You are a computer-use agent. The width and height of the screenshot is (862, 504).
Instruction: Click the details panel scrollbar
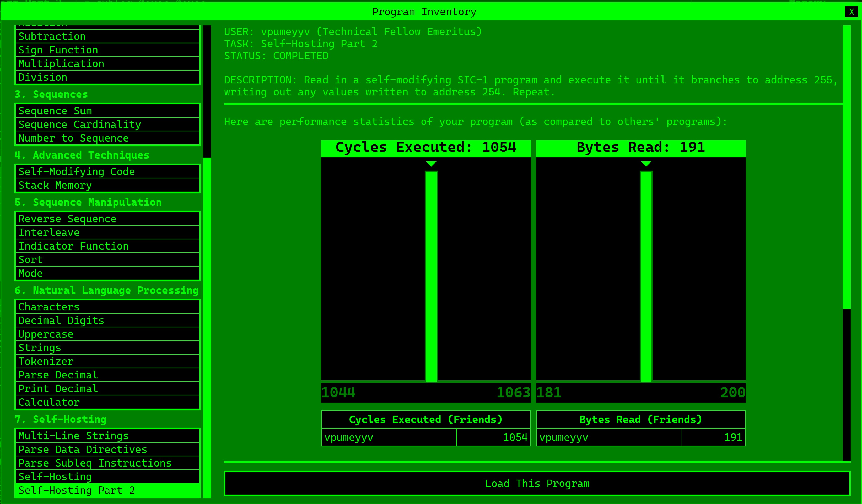coord(846,167)
